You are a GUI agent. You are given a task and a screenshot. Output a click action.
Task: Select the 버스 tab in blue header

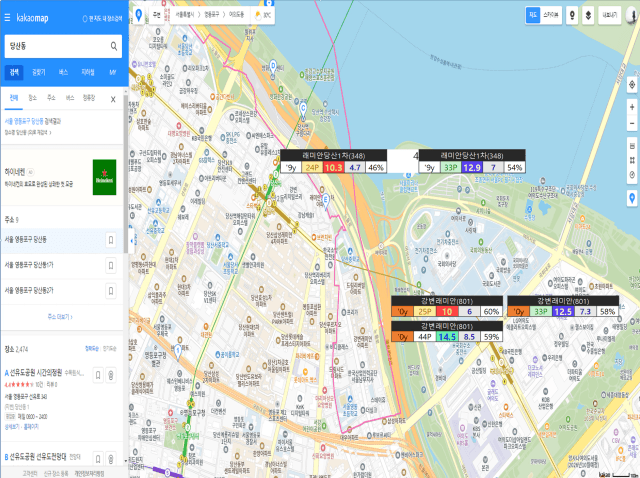point(63,72)
